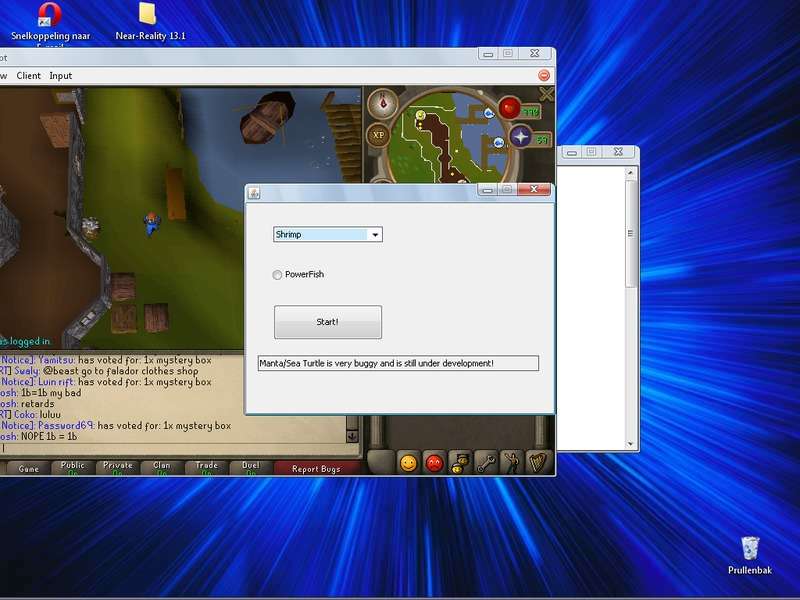Click the upper fishing spot icon on minimap
The image size is (800, 600).
point(489,113)
